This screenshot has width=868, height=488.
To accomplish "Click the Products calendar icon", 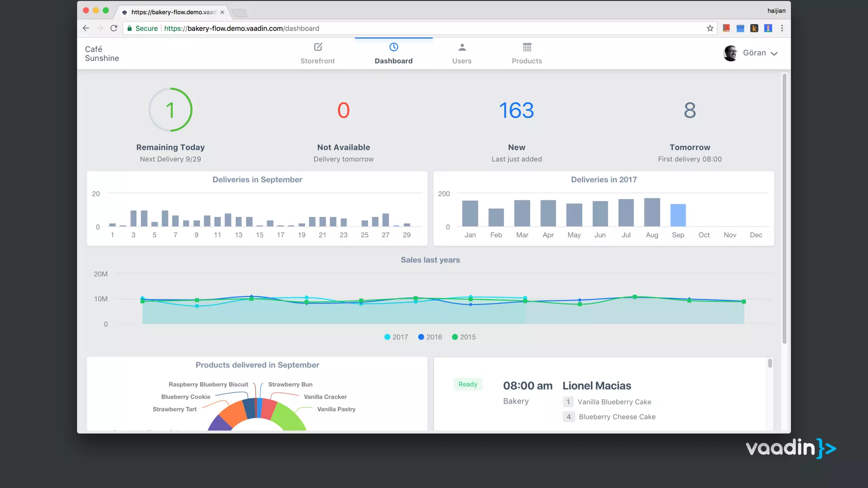I will coord(527,47).
